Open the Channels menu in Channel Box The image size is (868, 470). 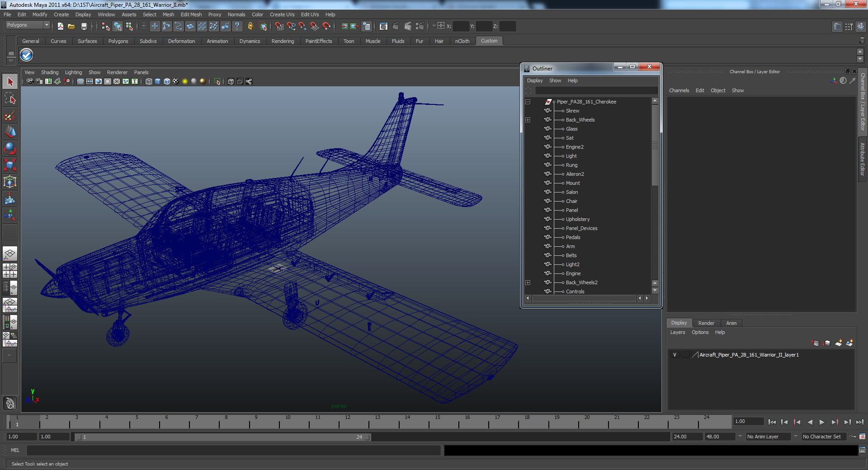[679, 90]
